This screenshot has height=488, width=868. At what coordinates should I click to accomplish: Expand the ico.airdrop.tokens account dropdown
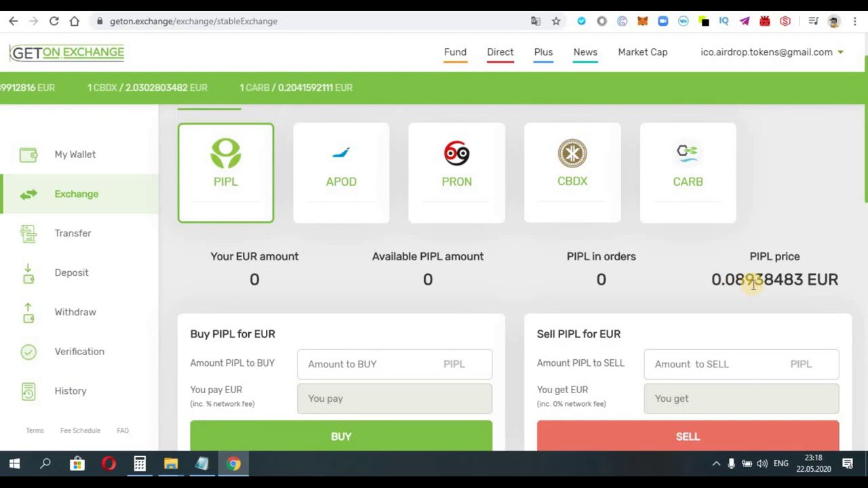point(772,52)
